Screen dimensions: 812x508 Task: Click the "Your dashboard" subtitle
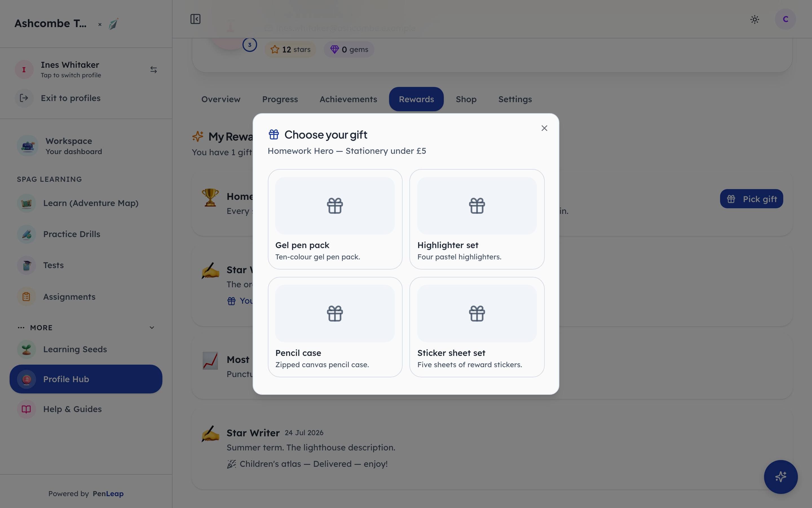[x=74, y=152]
